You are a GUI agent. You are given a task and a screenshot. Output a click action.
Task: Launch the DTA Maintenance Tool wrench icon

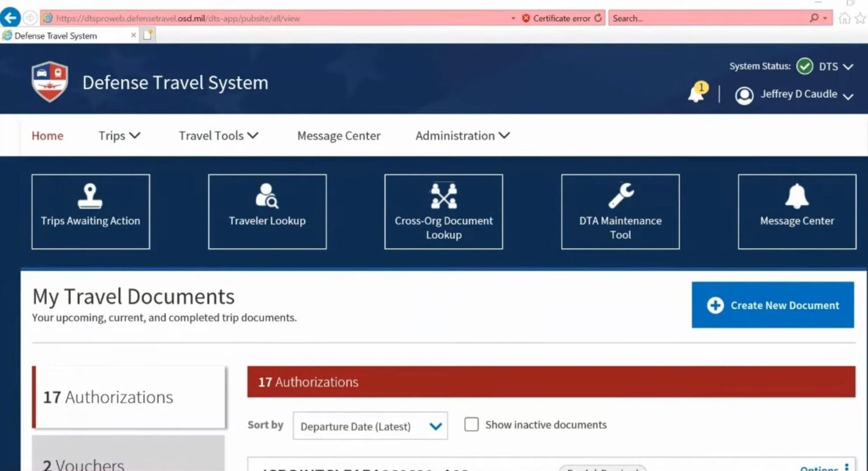pos(620,196)
